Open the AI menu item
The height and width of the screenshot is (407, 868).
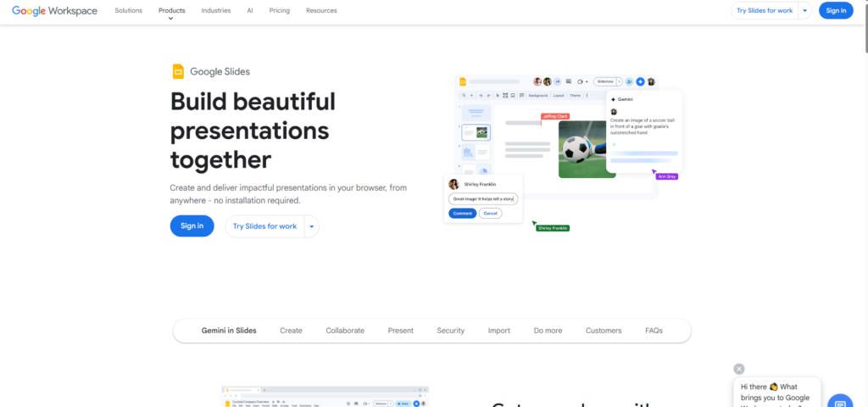point(250,10)
